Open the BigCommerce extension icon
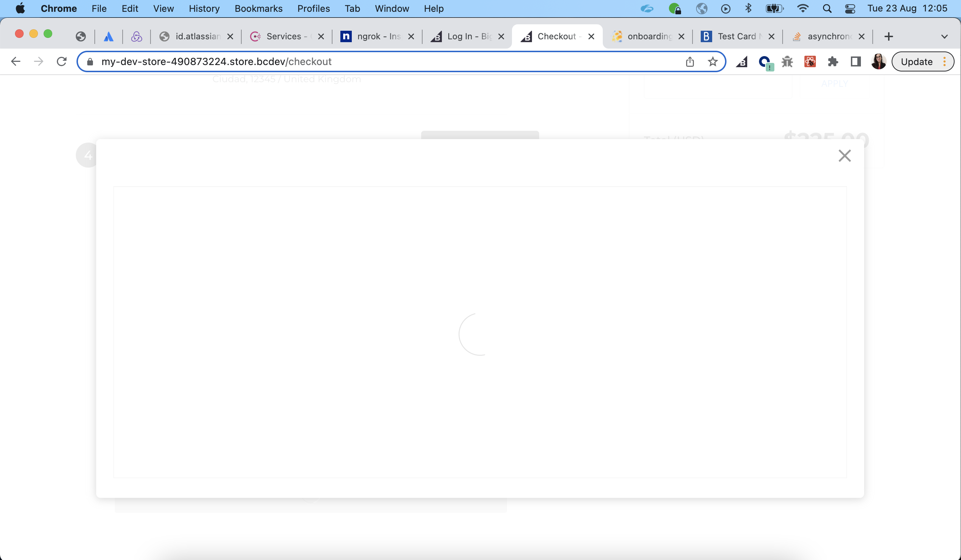This screenshot has width=961, height=560. tap(741, 61)
